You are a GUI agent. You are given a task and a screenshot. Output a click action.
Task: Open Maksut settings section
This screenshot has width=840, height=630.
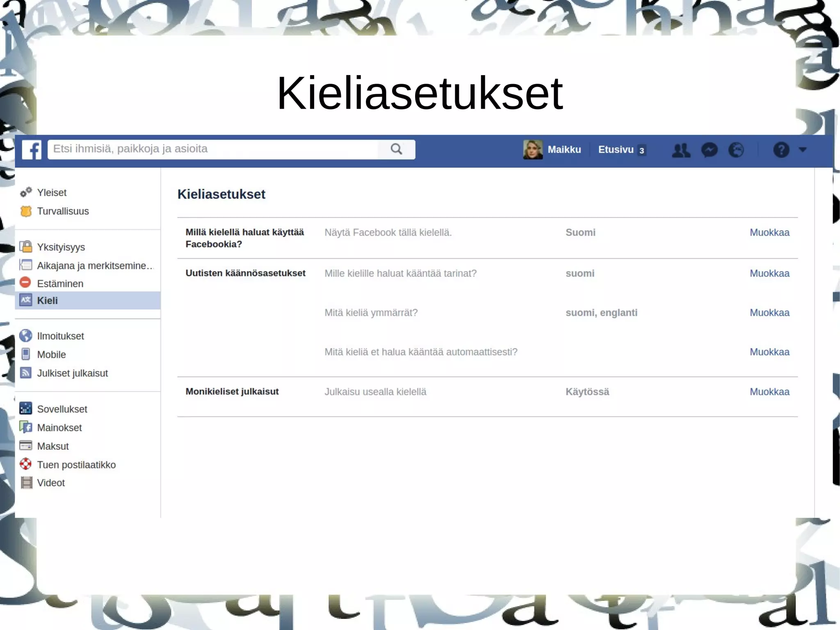[53, 446]
